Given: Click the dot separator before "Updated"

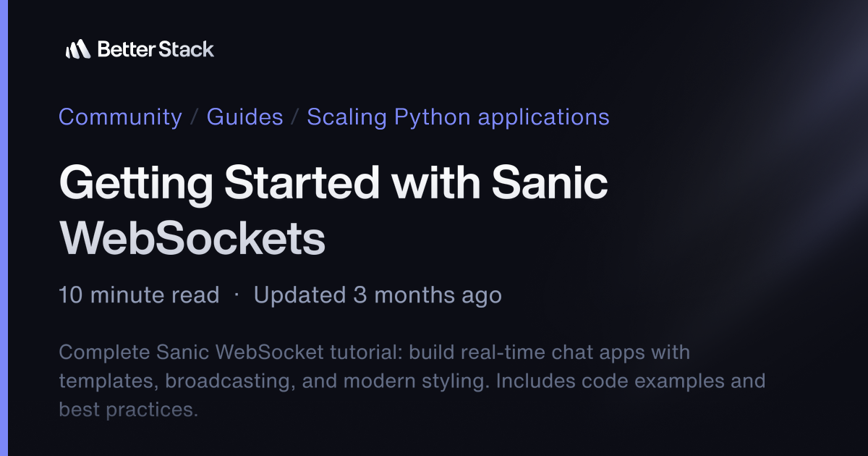Looking at the screenshot, I should pos(237,295).
